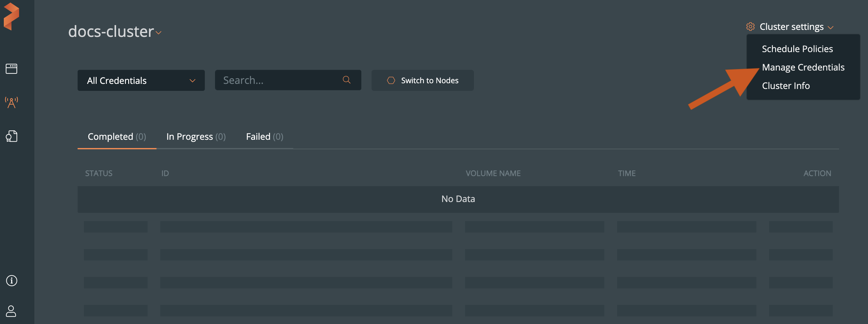Image resolution: width=868 pixels, height=324 pixels.
Task: Select the antenna cloud snaps sidebar icon
Action: click(11, 102)
